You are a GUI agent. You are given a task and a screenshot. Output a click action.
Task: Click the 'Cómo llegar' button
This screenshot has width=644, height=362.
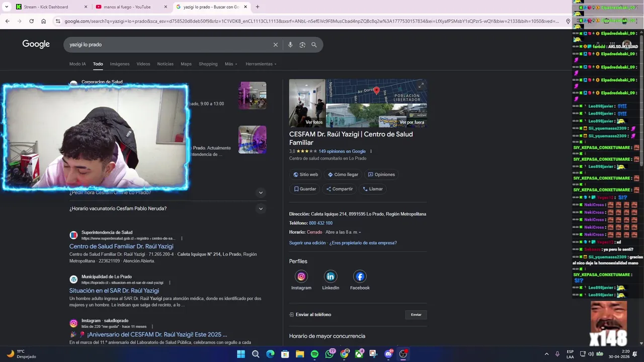[x=343, y=174]
